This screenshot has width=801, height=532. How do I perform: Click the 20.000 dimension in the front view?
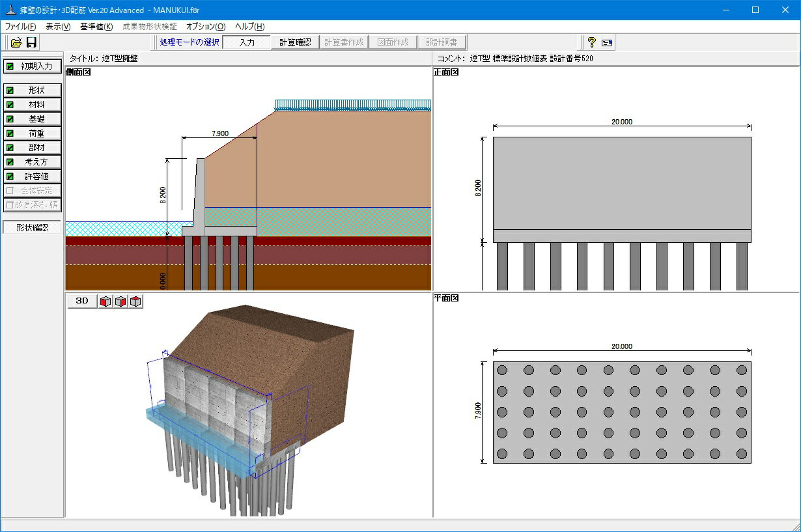(622, 122)
